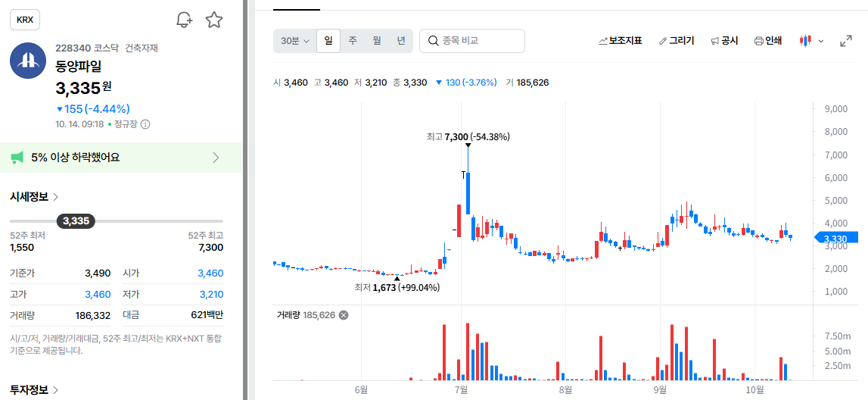Click the 저가 value 3,210
The width and height of the screenshot is (868, 400).
[211, 294]
